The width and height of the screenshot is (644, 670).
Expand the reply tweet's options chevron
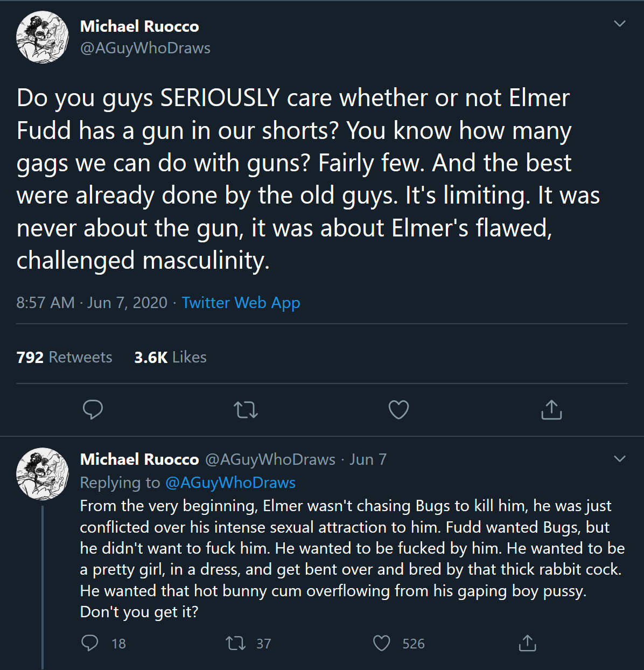(620, 459)
